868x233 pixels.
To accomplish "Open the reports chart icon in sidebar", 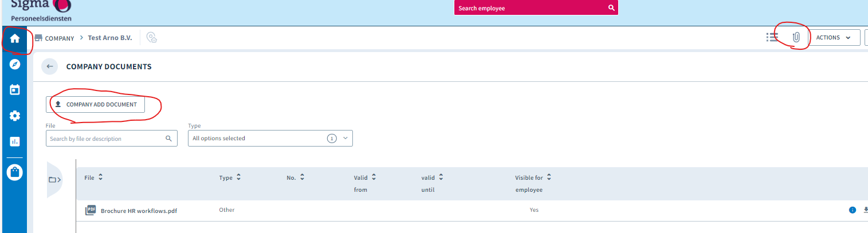I will pos(15,141).
